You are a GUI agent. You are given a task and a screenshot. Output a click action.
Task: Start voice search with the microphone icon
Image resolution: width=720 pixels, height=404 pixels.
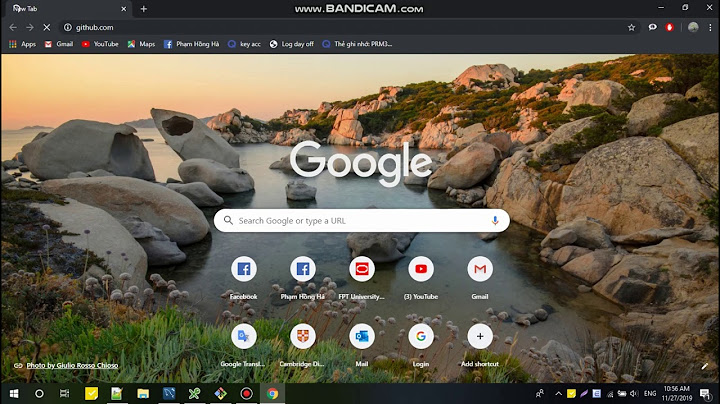(x=495, y=221)
